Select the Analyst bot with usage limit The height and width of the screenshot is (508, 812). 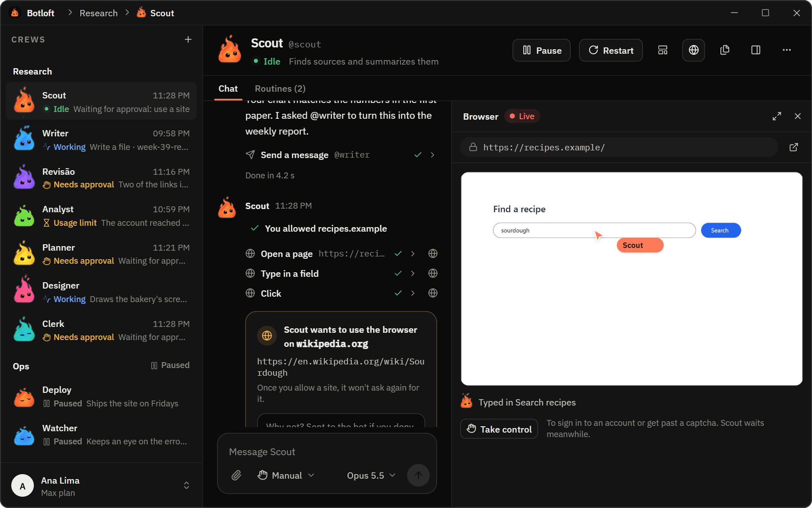101,215
